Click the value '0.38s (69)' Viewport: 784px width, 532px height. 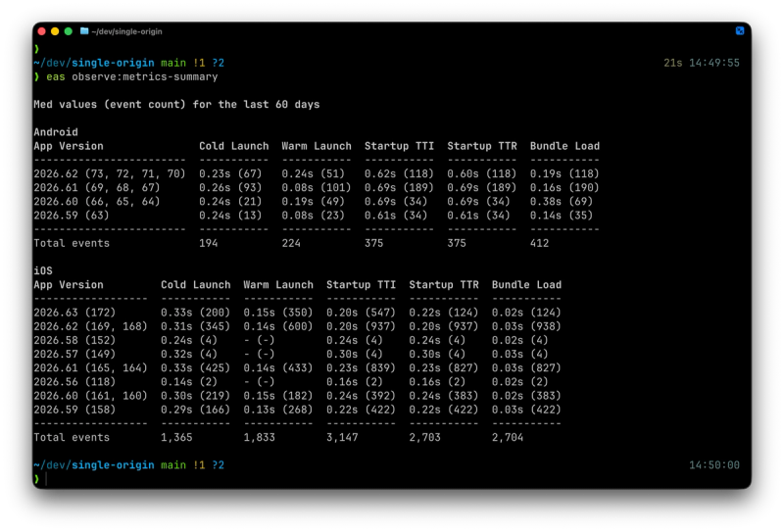562,202
